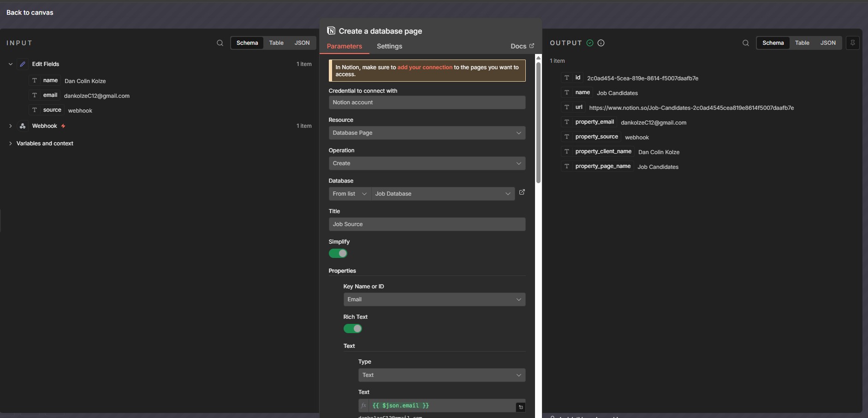Click the Title input field
Viewport: 868px width, 418px height.
pos(427,224)
